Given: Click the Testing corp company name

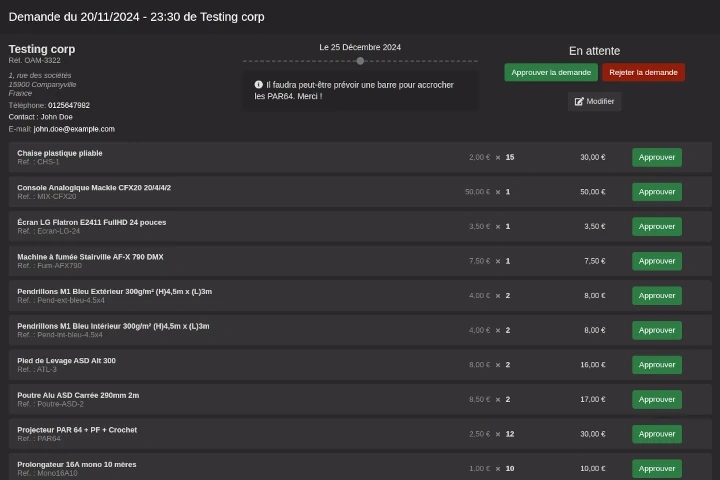Looking at the screenshot, I should [42, 49].
